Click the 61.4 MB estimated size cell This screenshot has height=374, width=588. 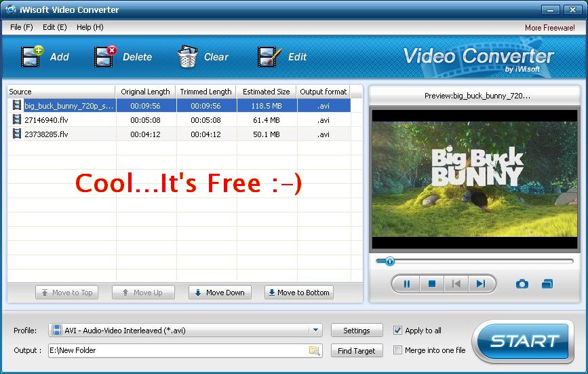click(267, 120)
